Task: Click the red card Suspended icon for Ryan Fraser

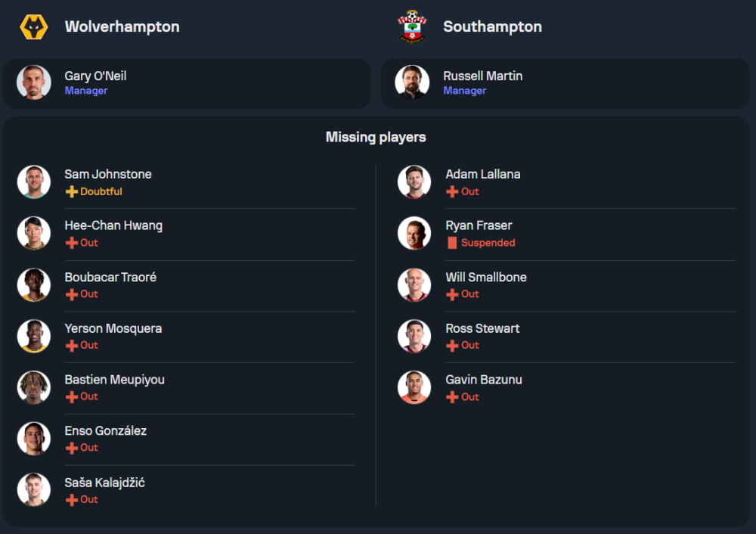Action: [x=452, y=243]
